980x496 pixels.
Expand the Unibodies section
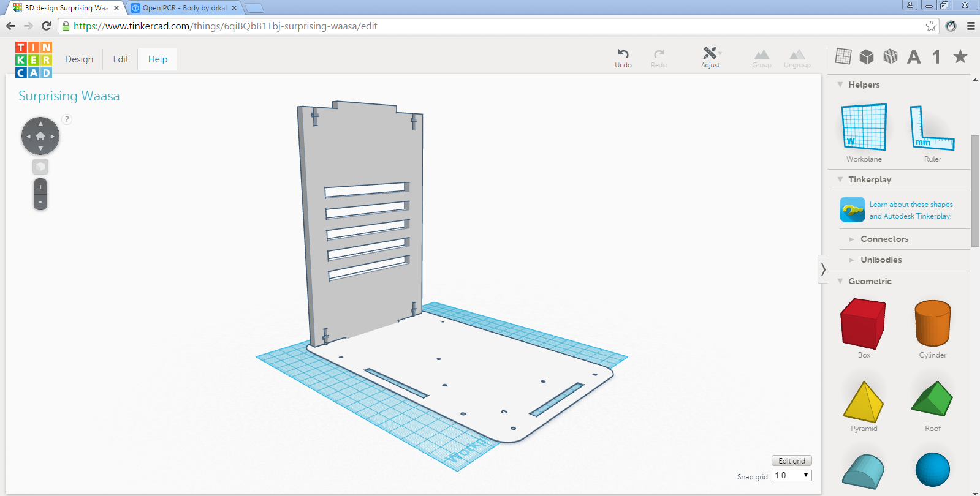coord(881,260)
